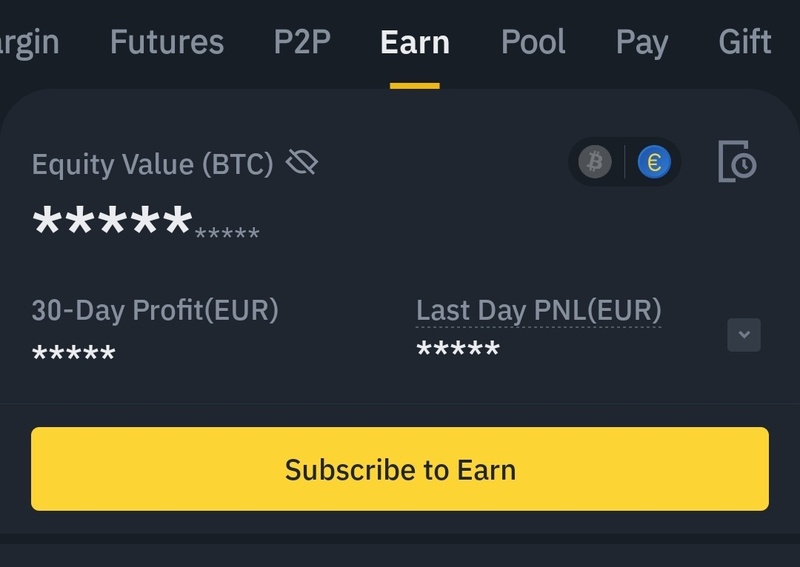Select the Euro coin currency icon
Screen dimensions: 800x567
654,162
